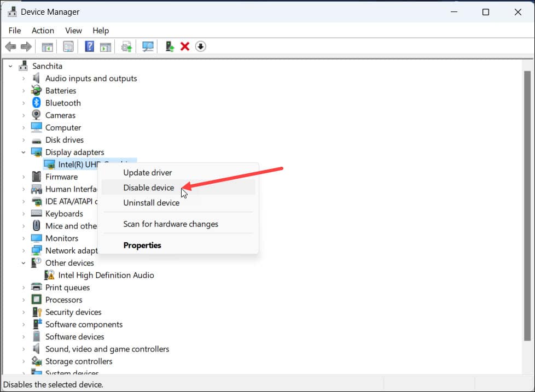
Task: Open Help using the toolbar question mark icon
Action: pyautogui.click(x=89, y=46)
